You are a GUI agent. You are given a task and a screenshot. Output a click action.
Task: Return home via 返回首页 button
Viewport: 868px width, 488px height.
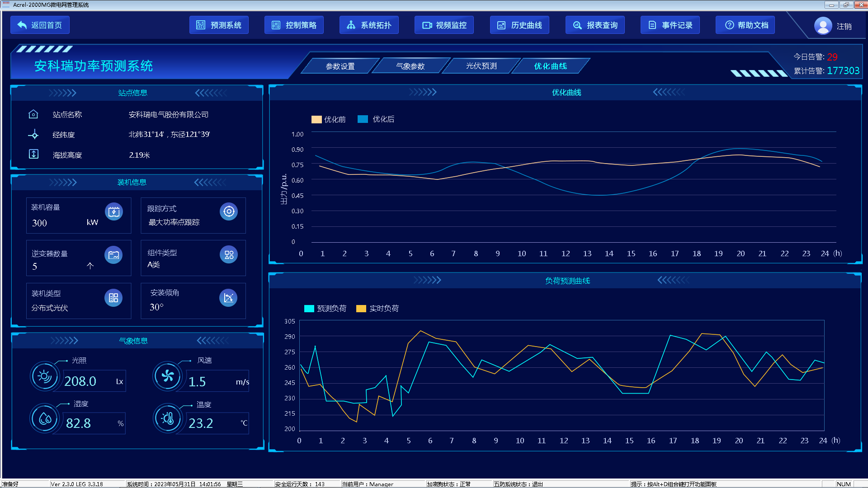(x=40, y=25)
